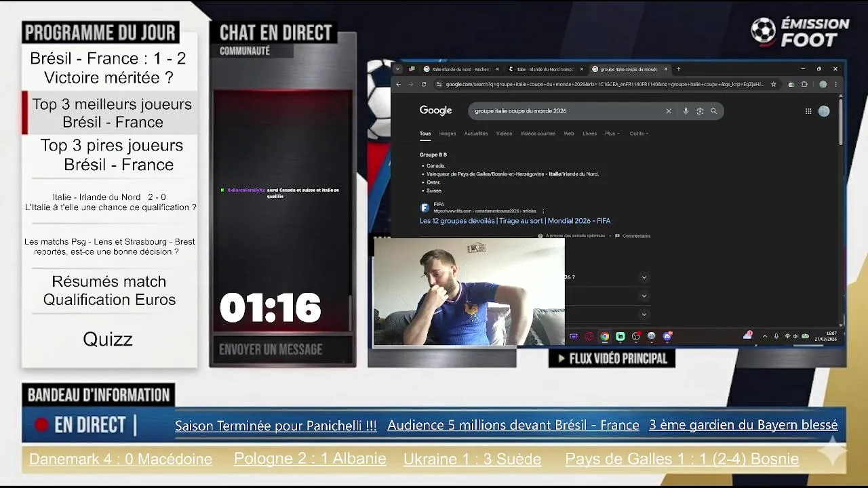This screenshot has height=488, width=868.
Task: Open the taskbar clock showing 16:07
Action: 826,336
